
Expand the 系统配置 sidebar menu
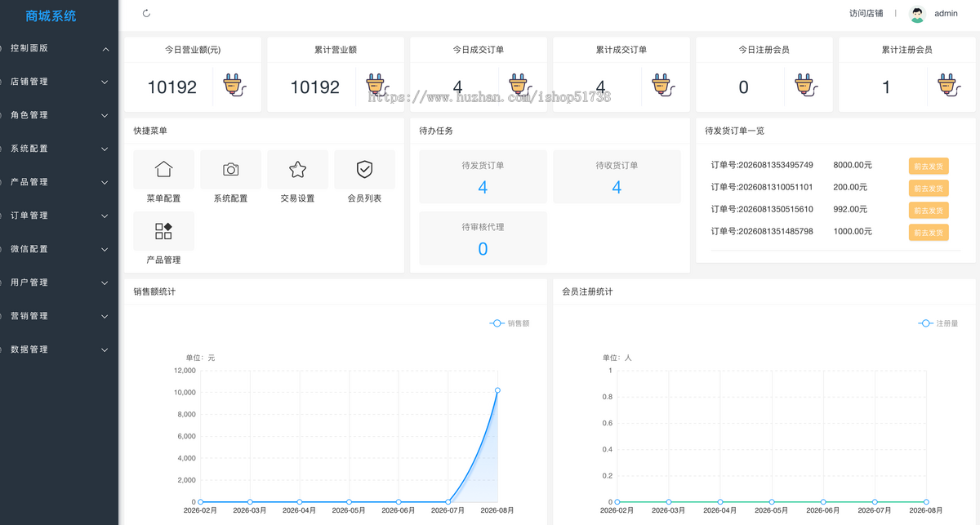point(59,149)
